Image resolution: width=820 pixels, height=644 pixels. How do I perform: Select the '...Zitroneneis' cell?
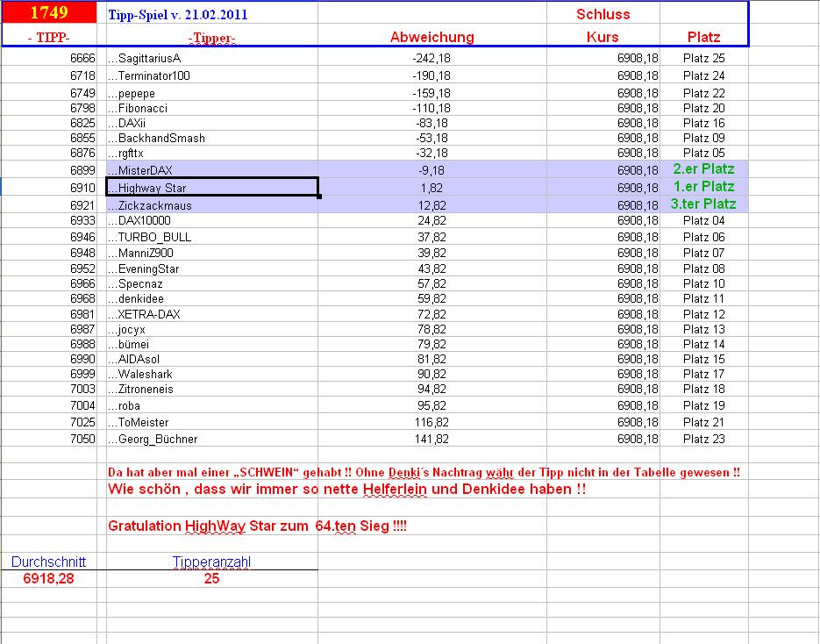212,390
